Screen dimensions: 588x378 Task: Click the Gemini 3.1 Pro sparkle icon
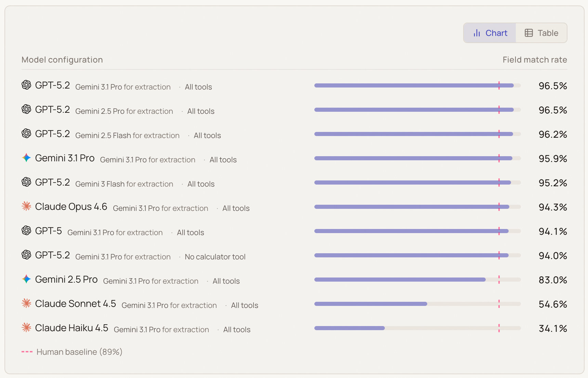[26, 158]
